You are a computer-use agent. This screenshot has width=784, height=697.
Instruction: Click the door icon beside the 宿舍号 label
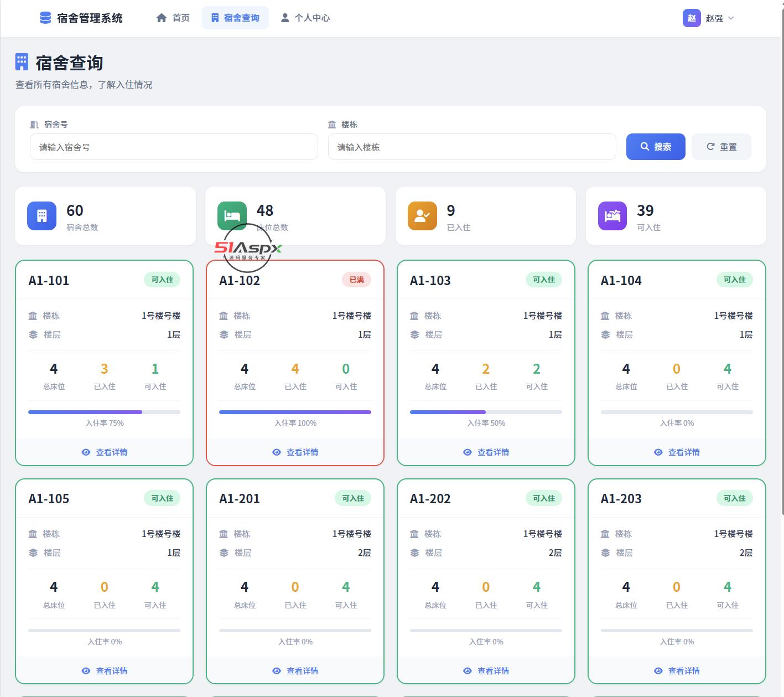(x=34, y=125)
